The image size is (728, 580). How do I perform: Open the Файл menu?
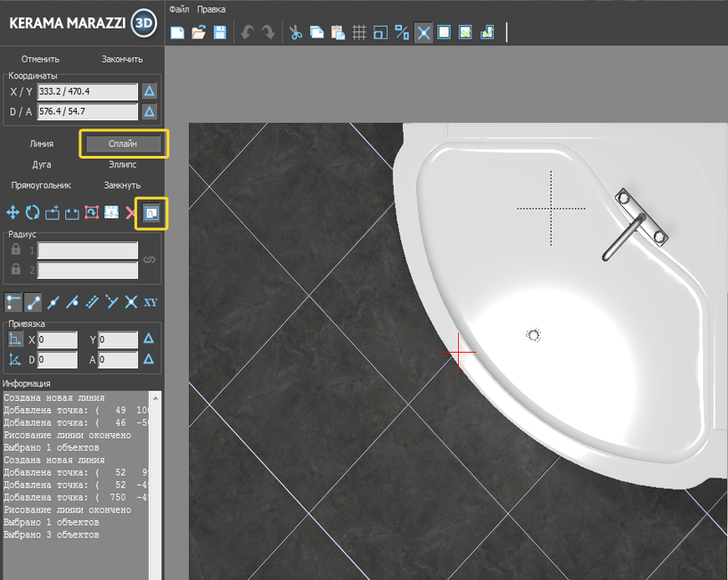[x=179, y=9]
